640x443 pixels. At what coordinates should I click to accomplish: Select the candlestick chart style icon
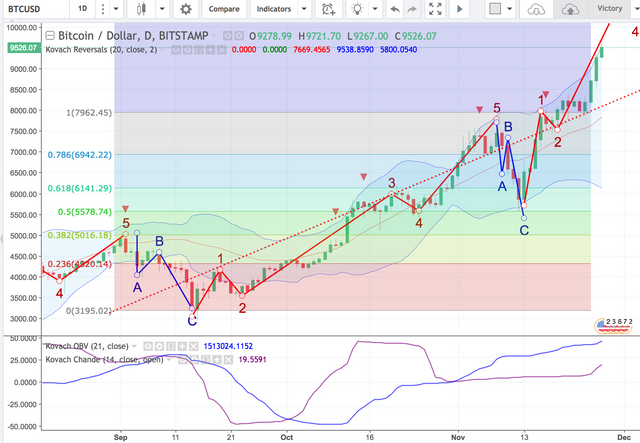tap(142, 9)
